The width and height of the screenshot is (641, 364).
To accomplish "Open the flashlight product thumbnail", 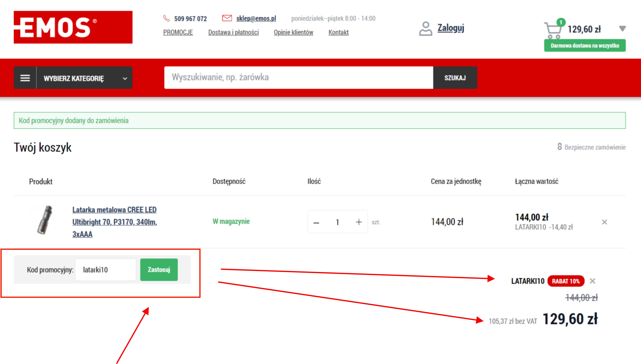I will 45,220.
